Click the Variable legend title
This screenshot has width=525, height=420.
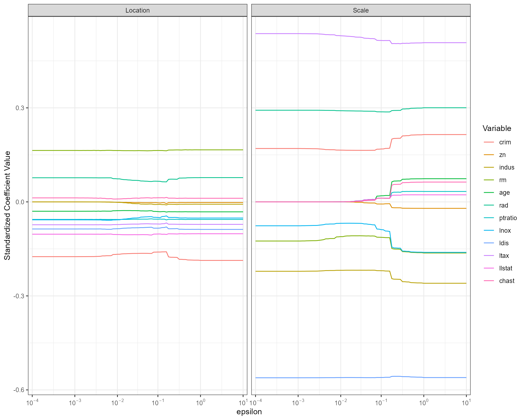tap(497, 128)
